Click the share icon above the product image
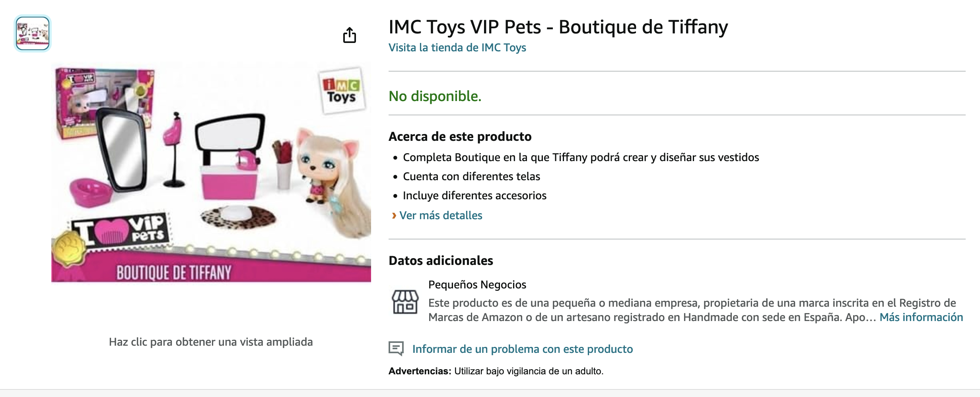 tap(350, 35)
